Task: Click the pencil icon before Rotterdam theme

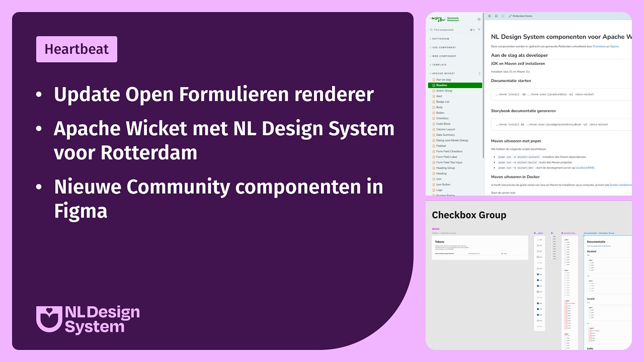Action: tap(510, 16)
